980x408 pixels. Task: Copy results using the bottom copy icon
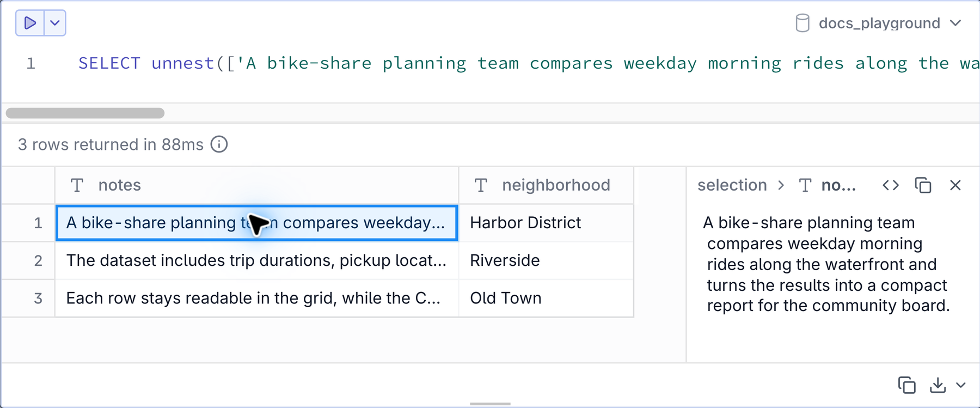pos(906,385)
